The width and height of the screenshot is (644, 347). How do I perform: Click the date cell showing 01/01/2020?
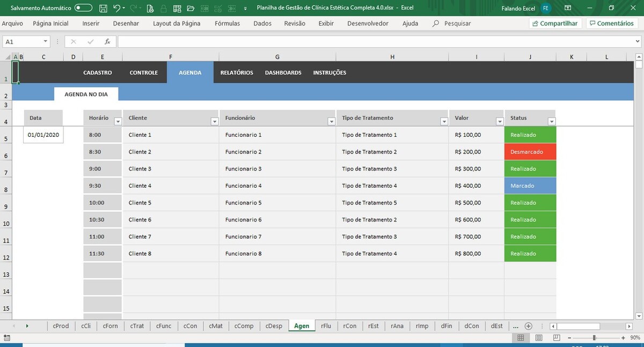coord(43,135)
